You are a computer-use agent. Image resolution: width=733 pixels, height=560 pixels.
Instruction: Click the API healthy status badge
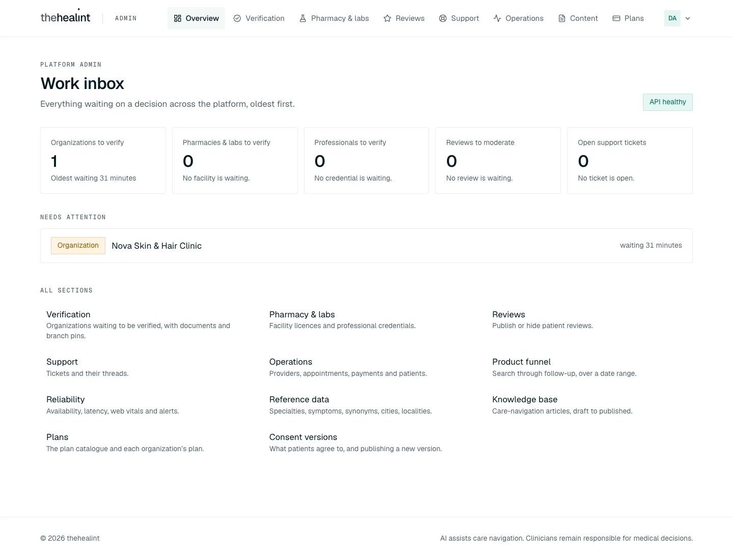667,102
